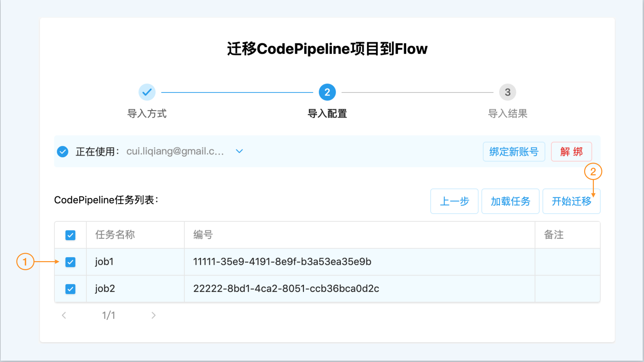The width and height of the screenshot is (644, 362).
Task: Uncheck the job1 row checkbox
Action: [x=70, y=262]
